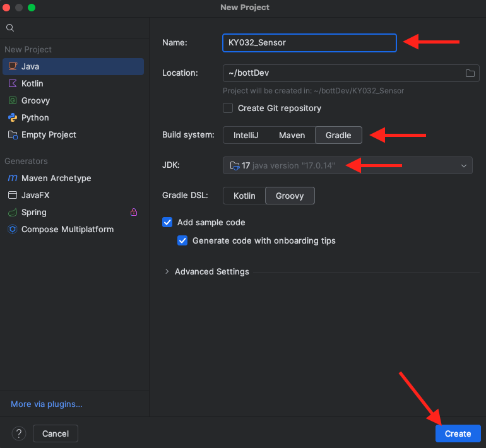The image size is (486, 448).
Task: Enable Create Git repository checkbox
Action: click(228, 108)
